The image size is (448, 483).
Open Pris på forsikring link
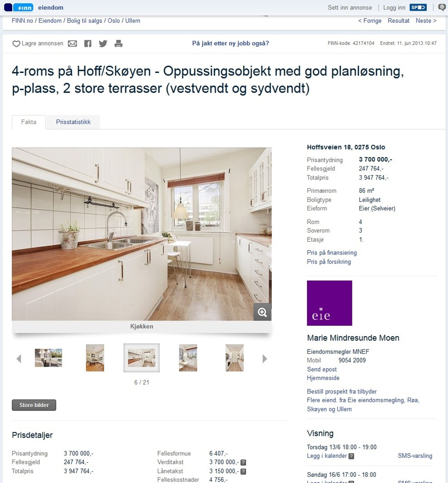[x=329, y=262]
